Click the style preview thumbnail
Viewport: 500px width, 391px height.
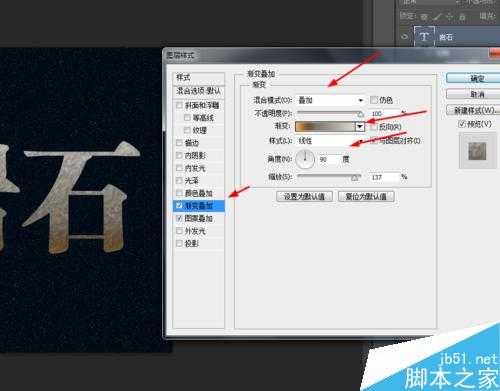coord(477,151)
